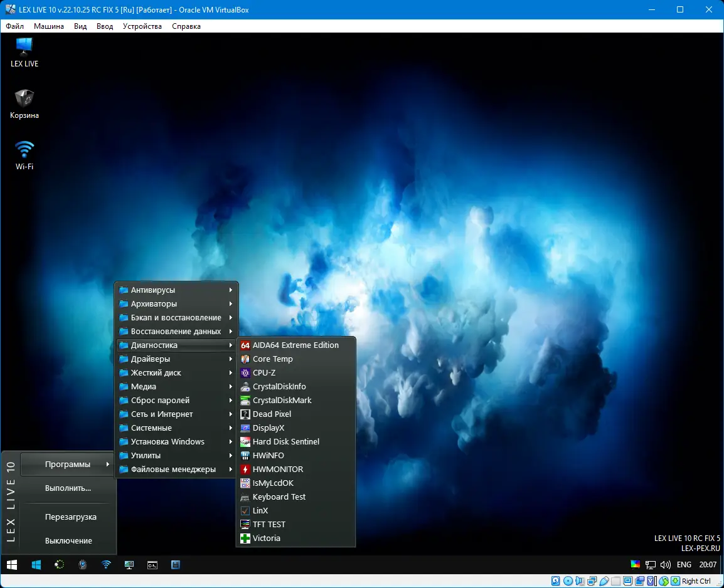Open the Справка menu
The height and width of the screenshot is (588, 724).
186,26
